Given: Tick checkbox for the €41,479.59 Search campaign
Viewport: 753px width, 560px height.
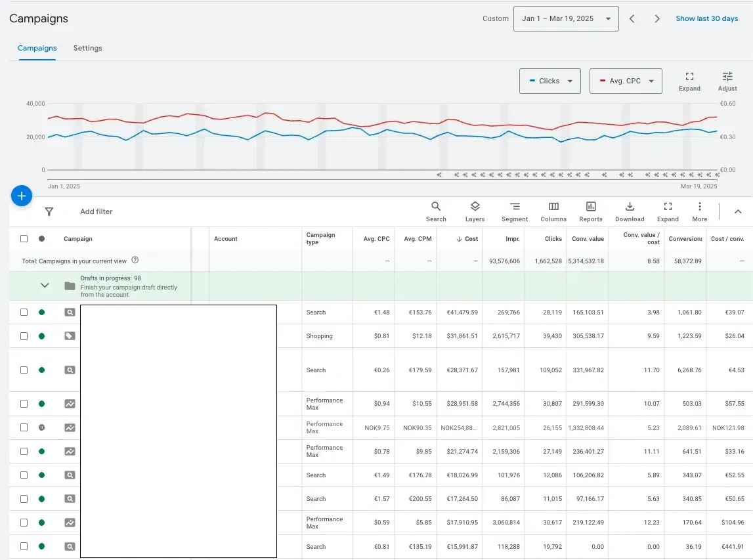Looking at the screenshot, I should tap(24, 312).
